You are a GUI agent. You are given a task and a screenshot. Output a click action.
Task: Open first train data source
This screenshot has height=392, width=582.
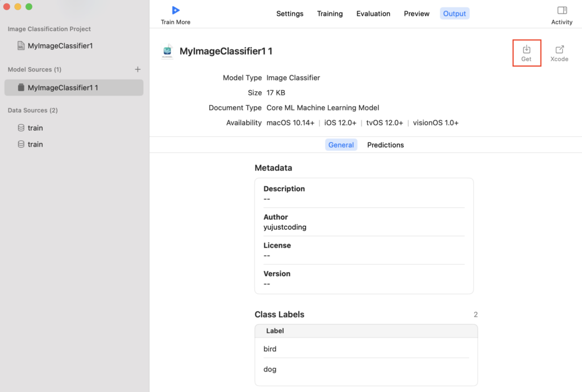coord(35,128)
